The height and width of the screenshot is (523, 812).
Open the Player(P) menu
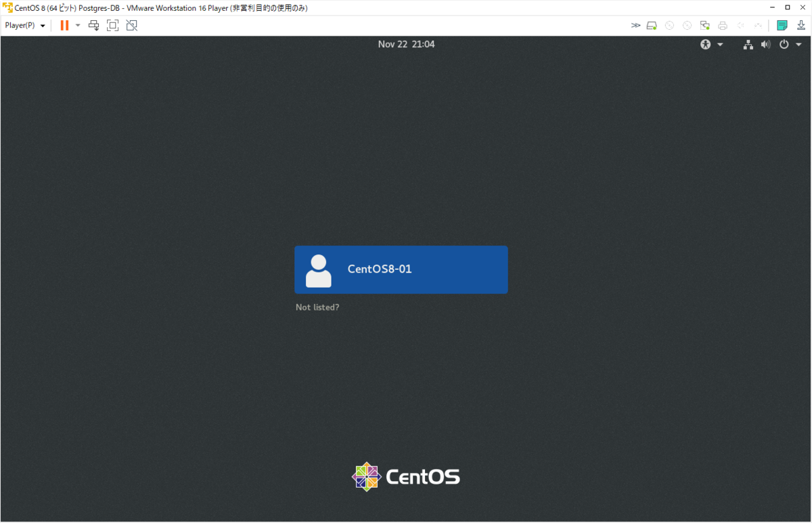point(25,26)
